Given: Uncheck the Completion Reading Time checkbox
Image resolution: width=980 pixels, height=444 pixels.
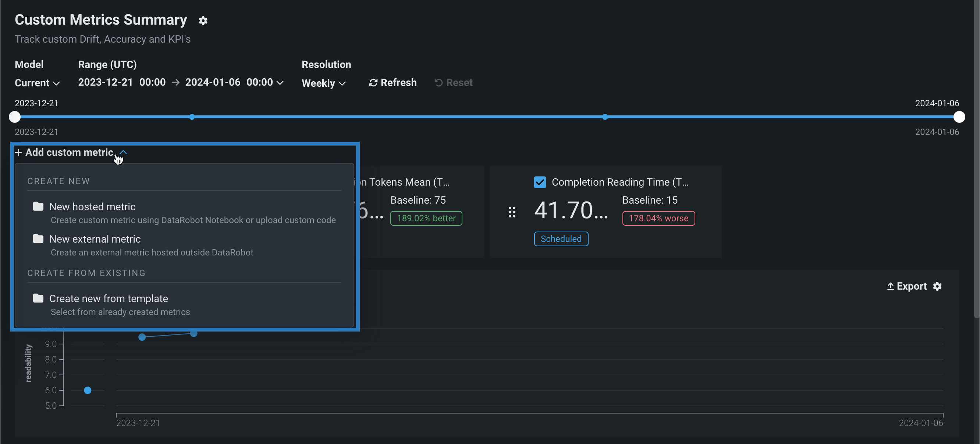Looking at the screenshot, I should coord(539,182).
